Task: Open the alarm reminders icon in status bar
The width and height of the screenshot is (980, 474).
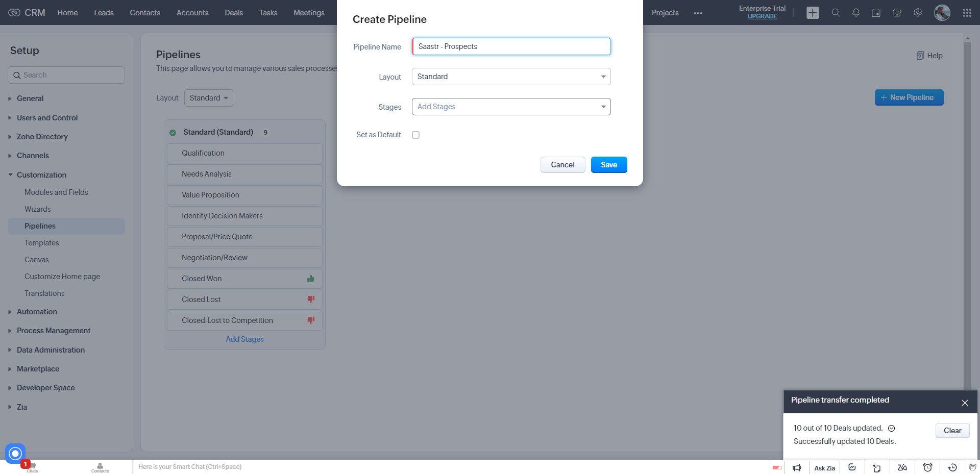Action: (928, 467)
